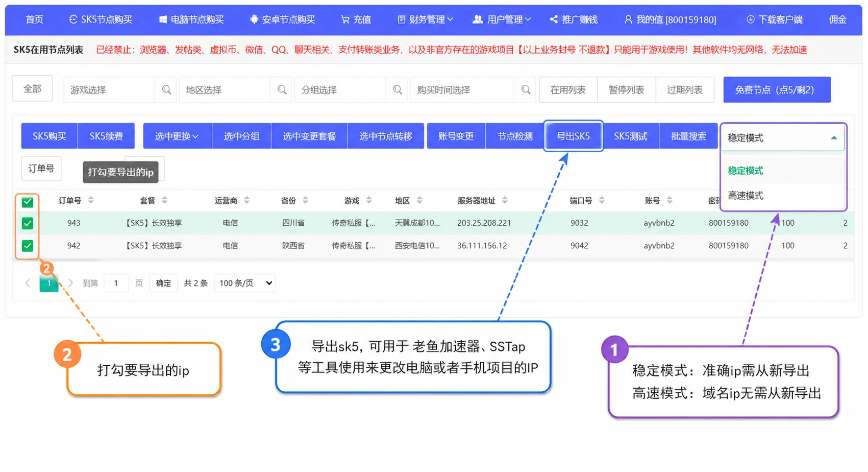Click the 免费节点 button
The width and height of the screenshot is (868, 472).
(777, 90)
